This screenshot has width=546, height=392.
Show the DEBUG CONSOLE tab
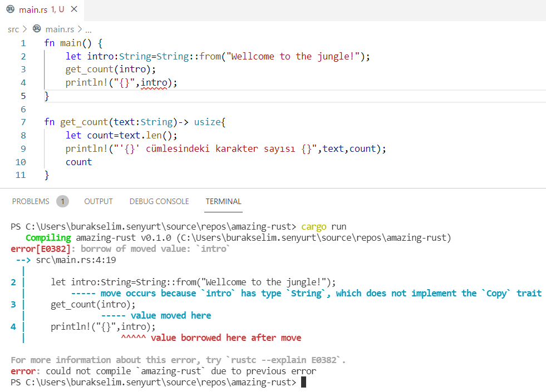159,201
